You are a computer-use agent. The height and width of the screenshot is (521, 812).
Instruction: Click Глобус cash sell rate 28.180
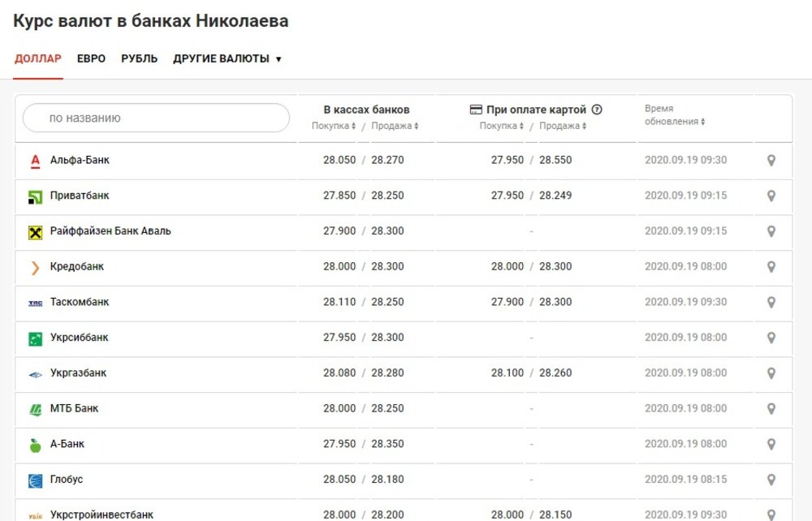[387, 479]
